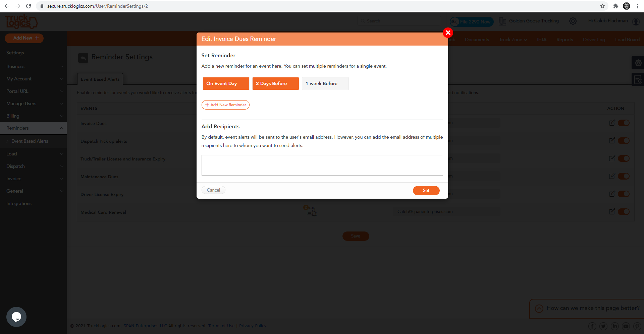Toggle the 1 week Before reminder
Image resolution: width=644 pixels, height=334 pixels.
click(x=325, y=83)
